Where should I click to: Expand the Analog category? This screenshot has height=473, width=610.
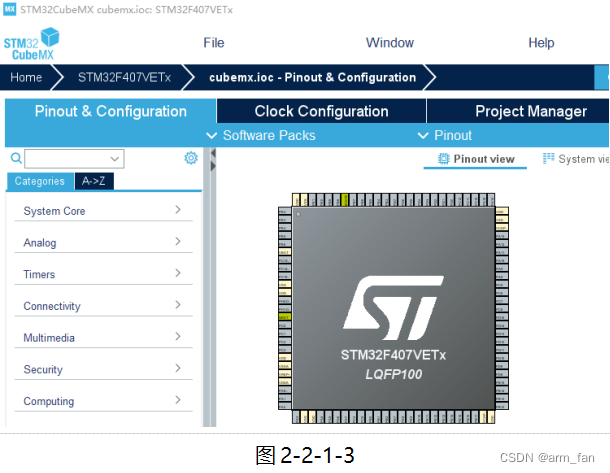(x=103, y=242)
